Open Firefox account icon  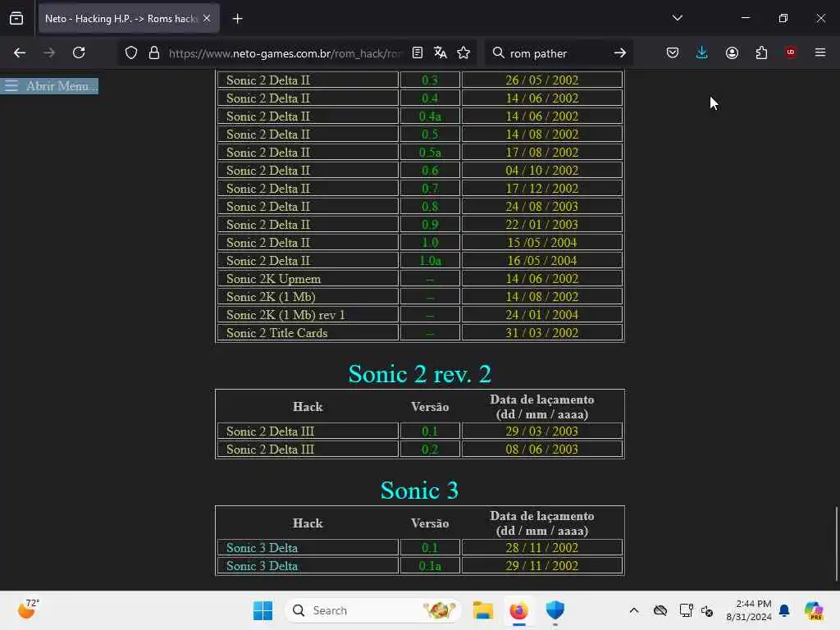[x=732, y=52]
